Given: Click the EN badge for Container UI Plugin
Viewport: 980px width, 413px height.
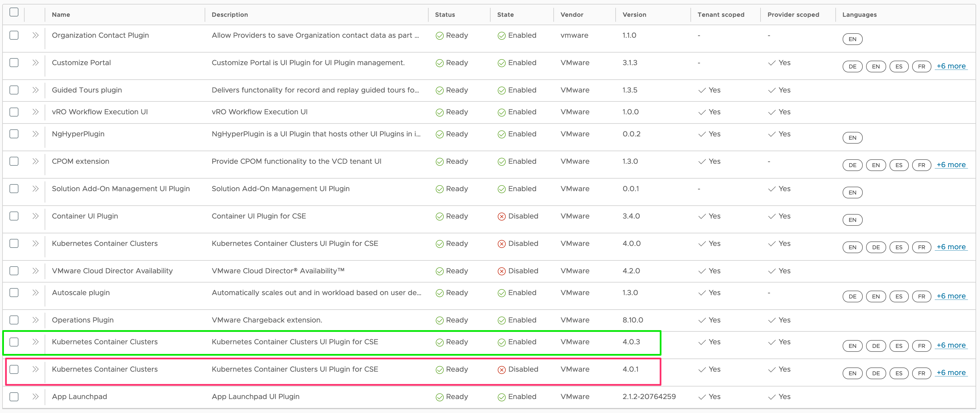Looking at the screenshot, I should [852, 220].
